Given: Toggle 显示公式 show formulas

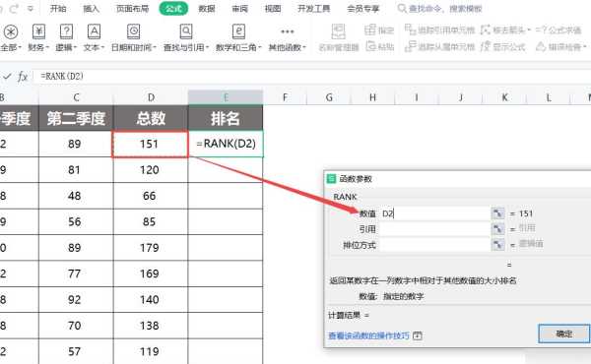Looking at the screenshot, I should click(x=503, y=46).
